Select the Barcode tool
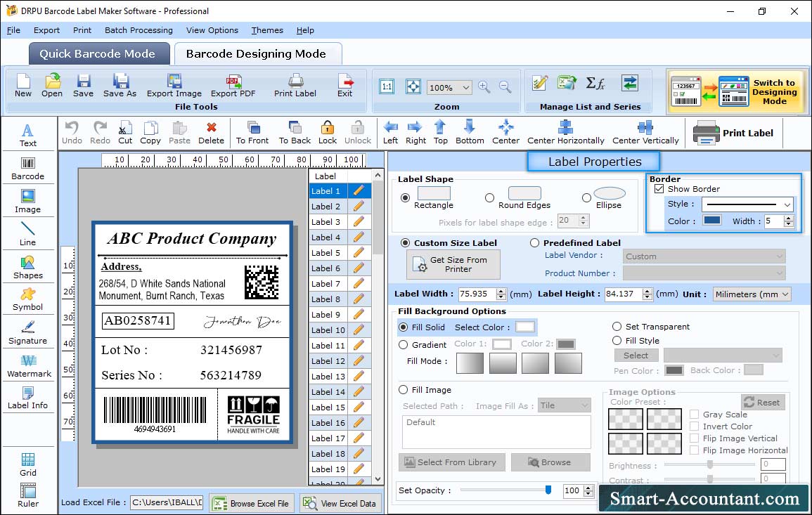The width and height of the screenshot is (812, 515). tap(28, 169)
